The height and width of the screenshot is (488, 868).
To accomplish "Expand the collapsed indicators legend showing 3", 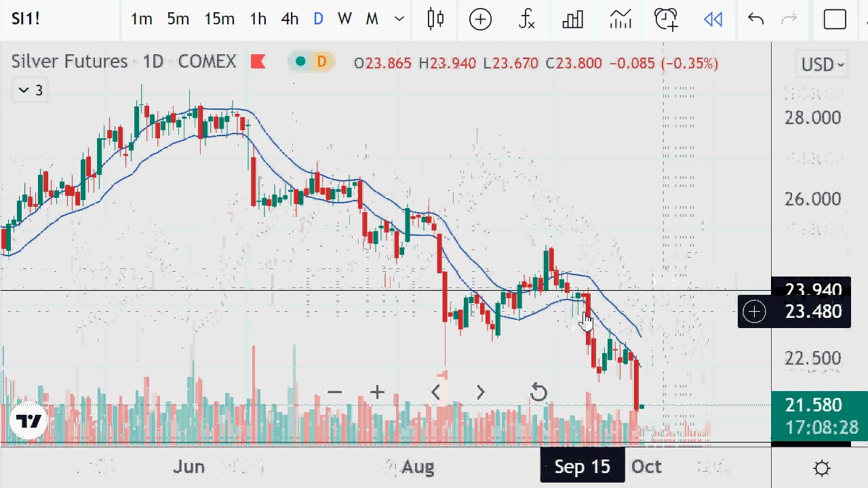I will pos(31,90).
